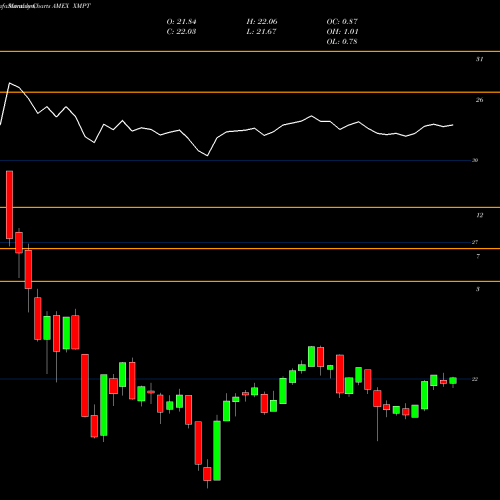This screenshot has width=500, height=500.
Task: Click the 27 price level label
Action: point(475,242)
